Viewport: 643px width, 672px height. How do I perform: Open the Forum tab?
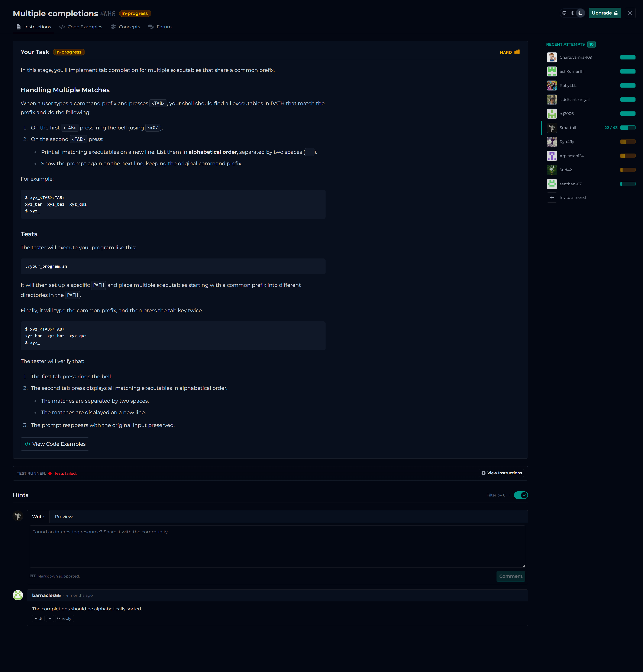click(160, 27)
